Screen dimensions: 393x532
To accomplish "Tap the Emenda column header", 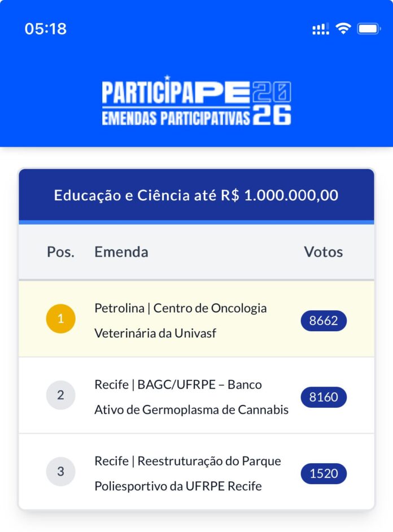I will pyautogui.click(x=121, y=252).
